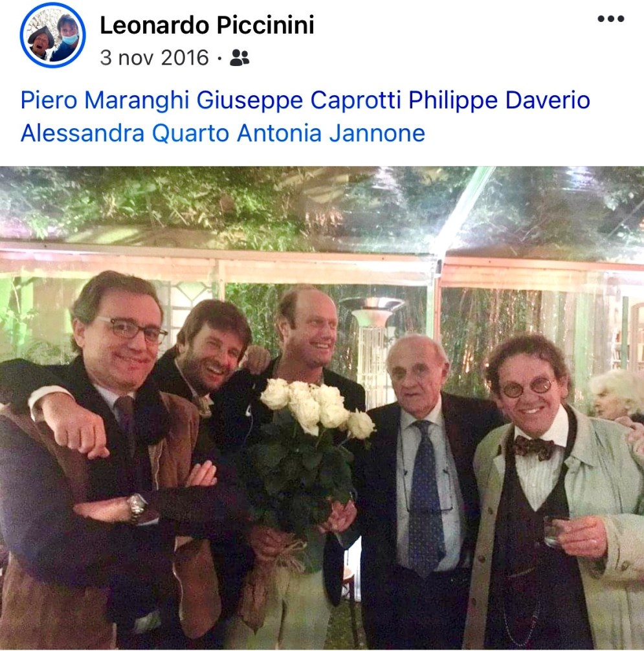
Task: Open the tagged profile Giuseppe Caprotti
Action: pyautogui.click(x=298, y=100)
